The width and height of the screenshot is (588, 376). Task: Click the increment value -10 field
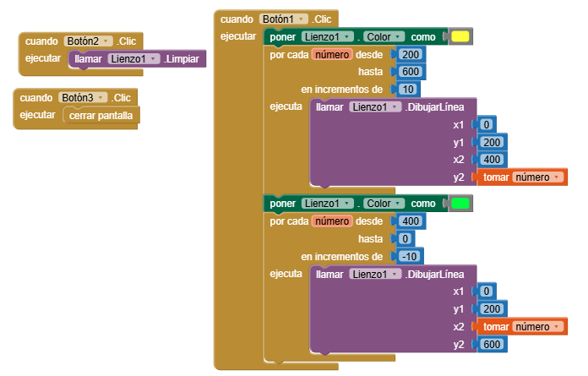410,256
